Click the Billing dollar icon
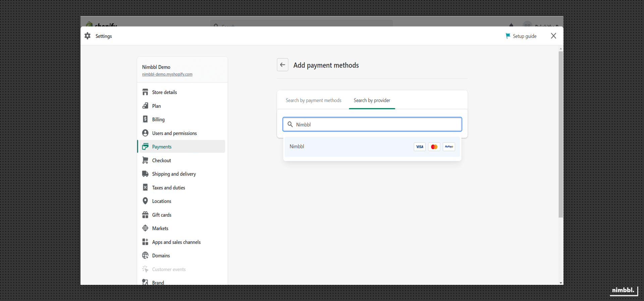644x301 pixels. click(145, 119)
